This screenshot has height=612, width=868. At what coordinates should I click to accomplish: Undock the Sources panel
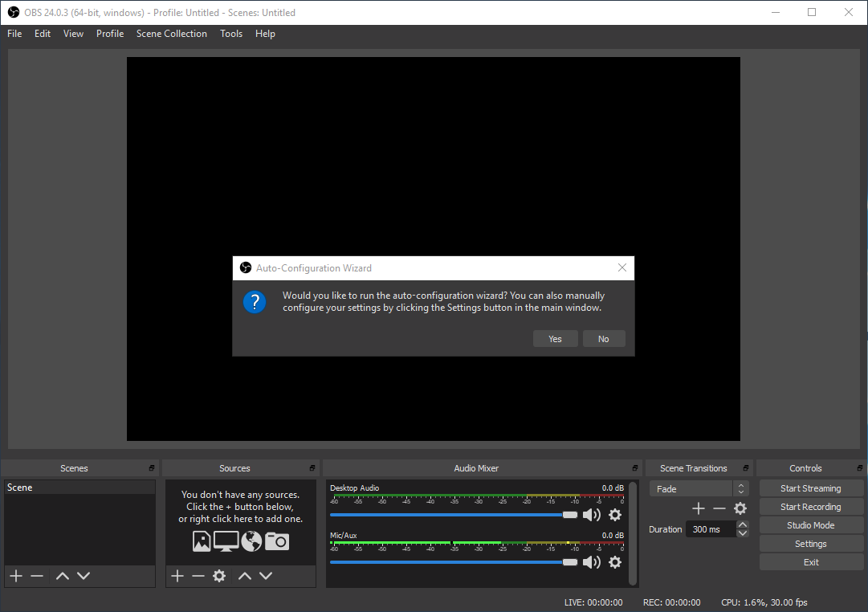click(x=312, y=468)
